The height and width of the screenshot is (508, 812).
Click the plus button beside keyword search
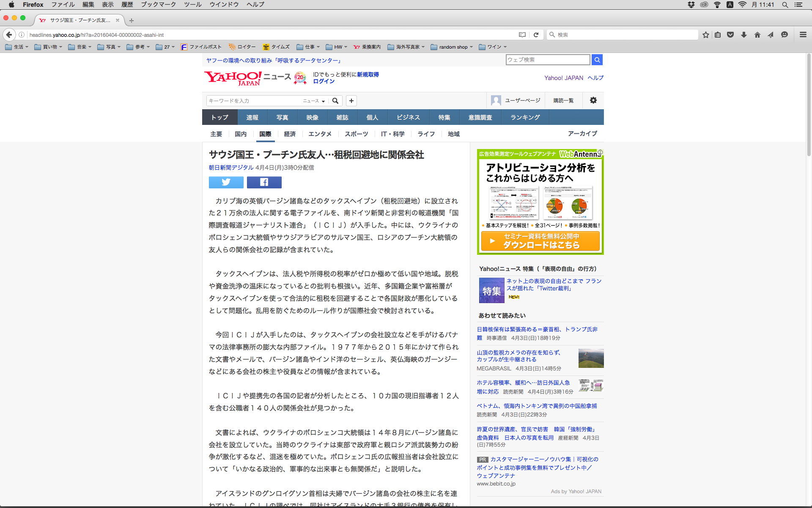[x=351, y=101]
